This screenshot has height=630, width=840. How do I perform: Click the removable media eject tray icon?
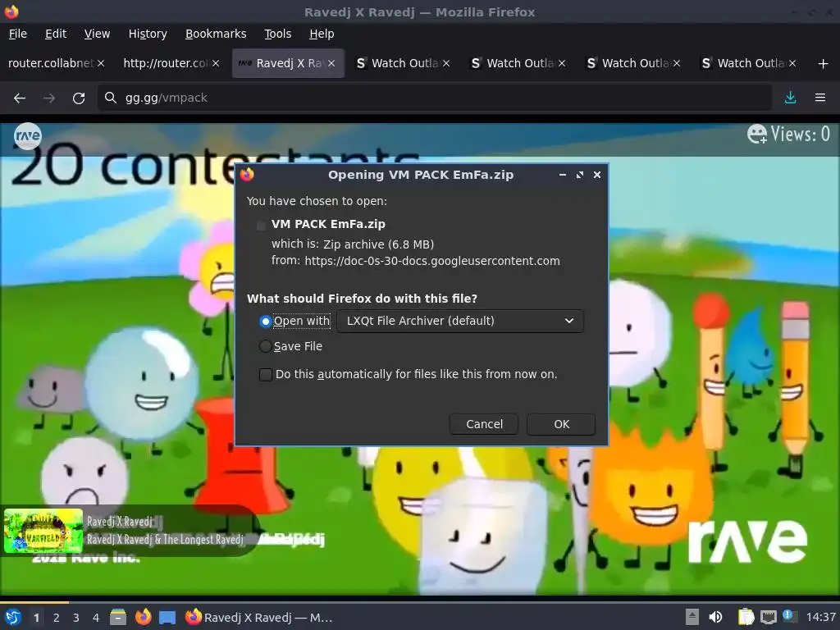pos(692,617)
